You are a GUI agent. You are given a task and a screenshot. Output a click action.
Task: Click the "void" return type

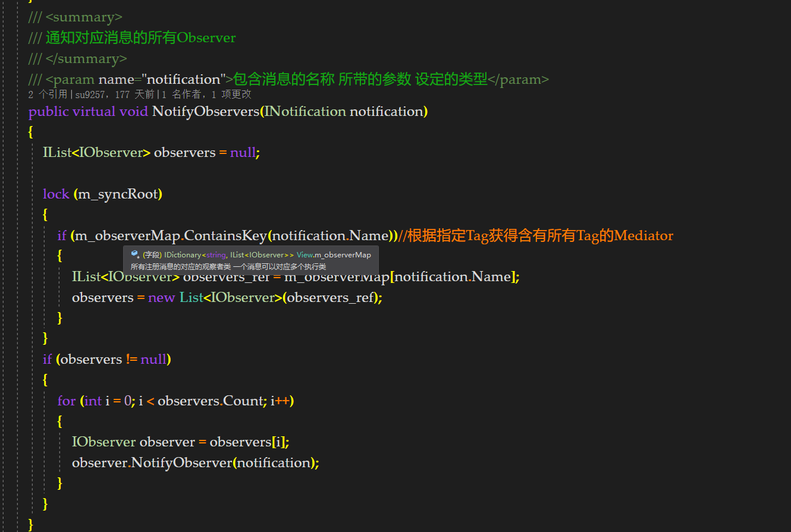(134, 111)
